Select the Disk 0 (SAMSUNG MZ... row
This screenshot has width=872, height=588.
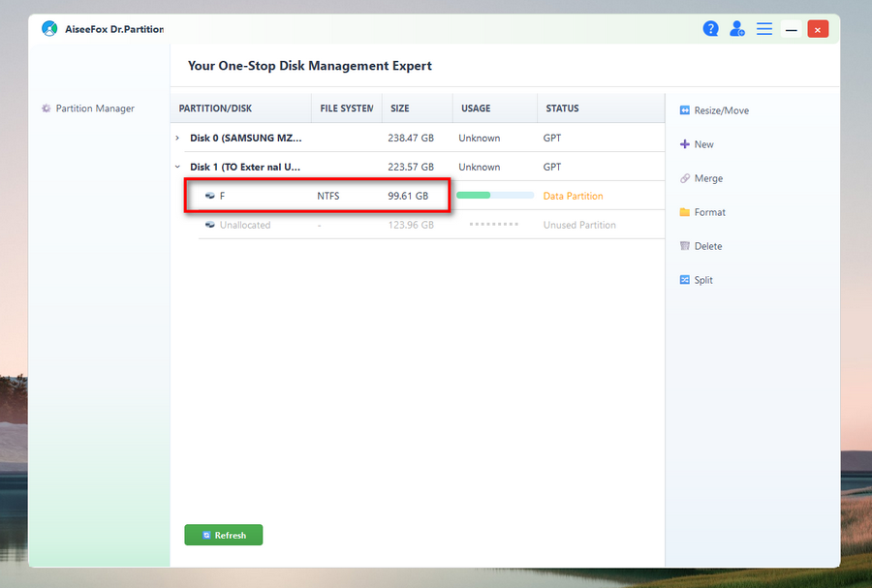pyautogui.click(x=418, y=138)
